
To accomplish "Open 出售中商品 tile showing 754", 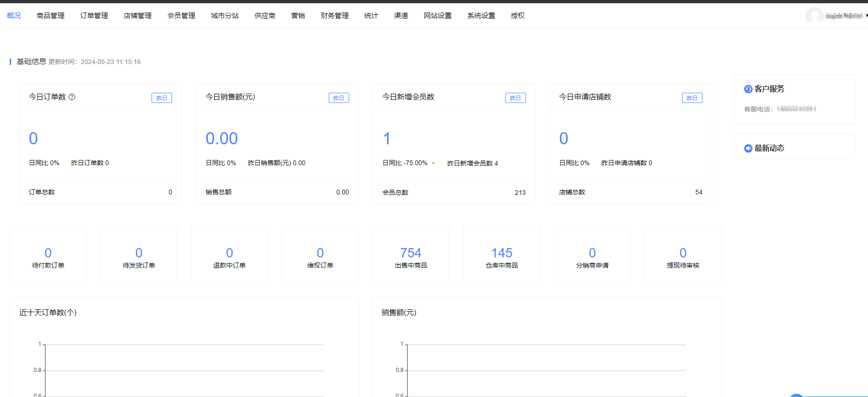I will tap(411, 255).
